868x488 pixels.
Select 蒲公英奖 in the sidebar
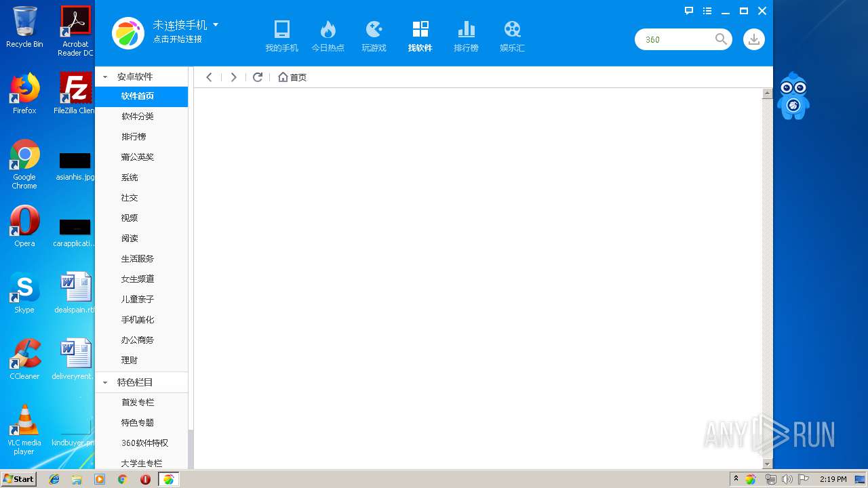[x=141, y=157]
